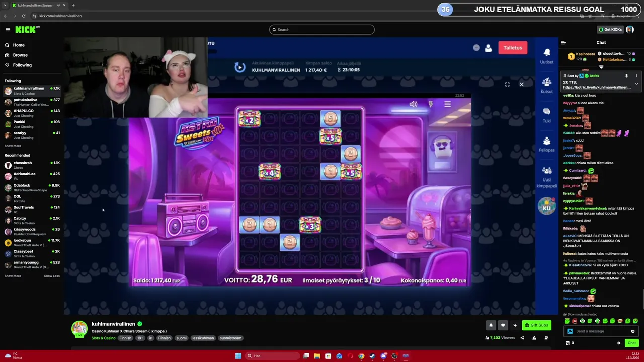The height and width of the screenshot is (362, 644).
Task: Open Chrome from the taskbar
Action: coord(361,356)
